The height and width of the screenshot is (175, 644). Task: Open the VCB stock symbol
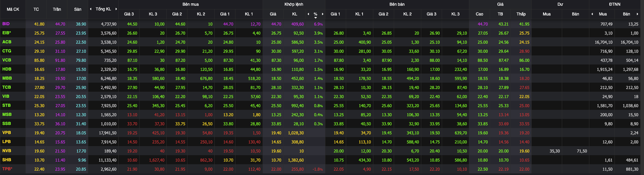pyautogui.click(x=7, y=60)
